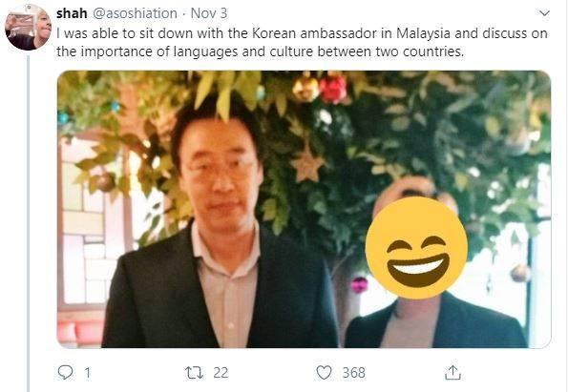
Task: View the reply count showing 1
Action: [87, 373]
